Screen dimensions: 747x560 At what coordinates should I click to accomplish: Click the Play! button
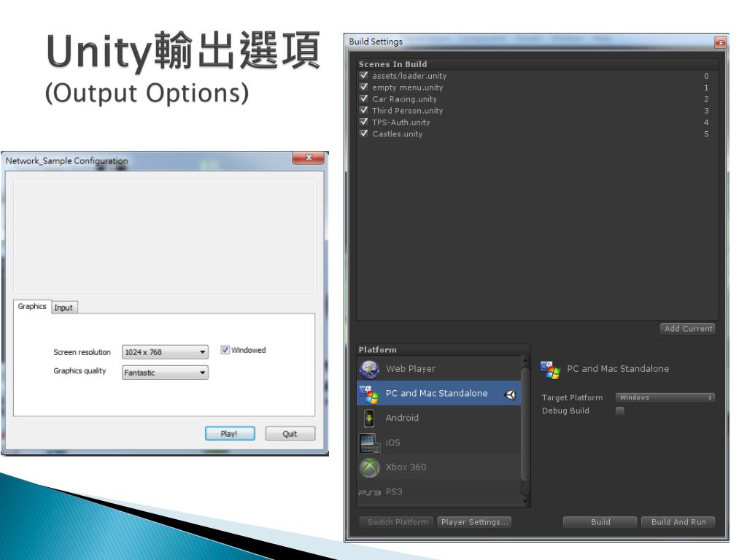tap(230, 433)
